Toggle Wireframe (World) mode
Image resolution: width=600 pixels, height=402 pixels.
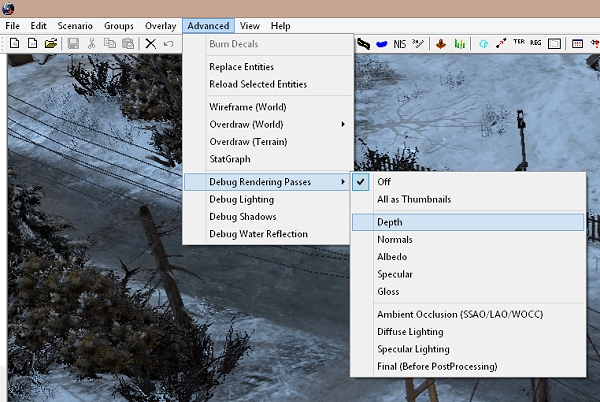[268, 107]
